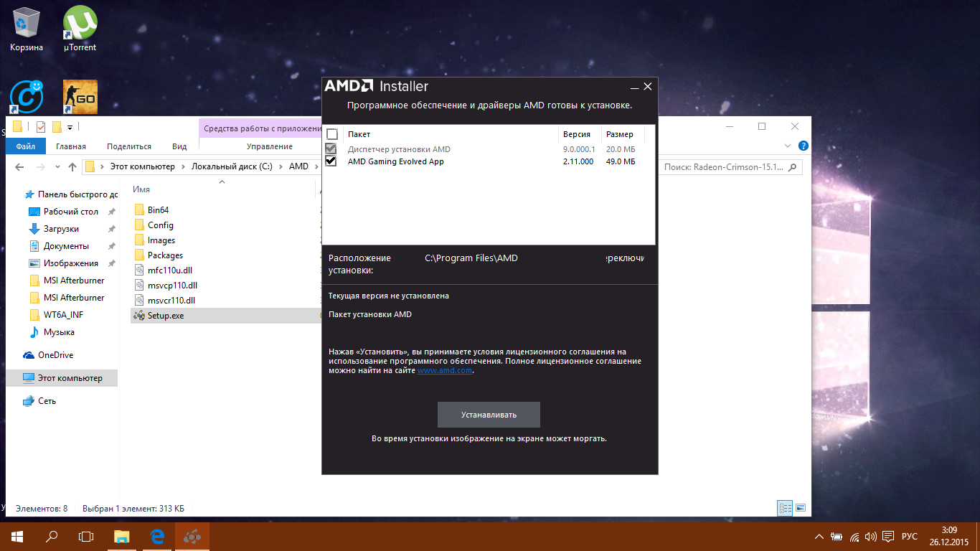Select Рабочий стол in the navigation pane

[70, 212]
